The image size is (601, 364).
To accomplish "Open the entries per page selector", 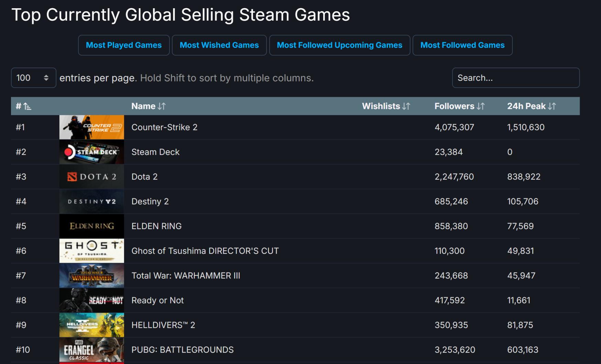I will pyautogui.click(x=33, y=78).
